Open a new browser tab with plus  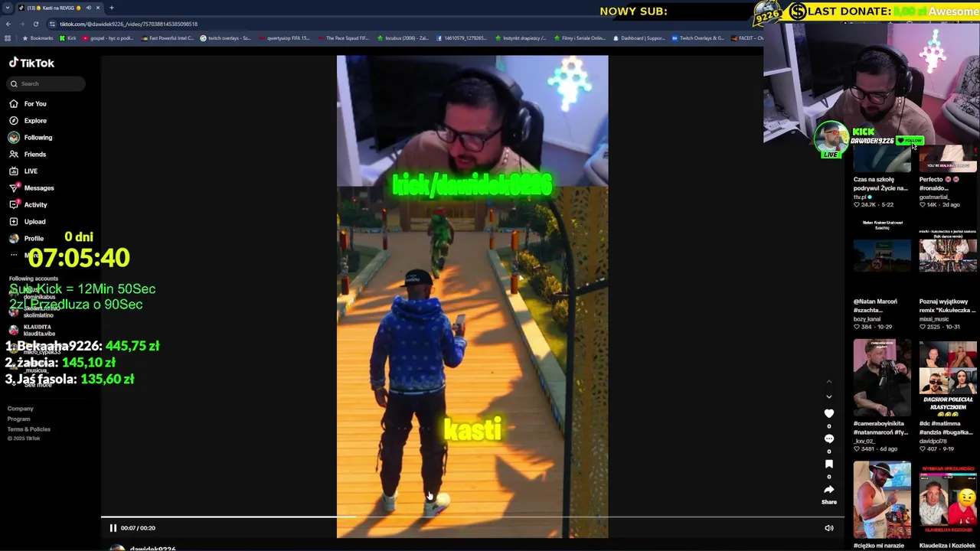(111, 8)
